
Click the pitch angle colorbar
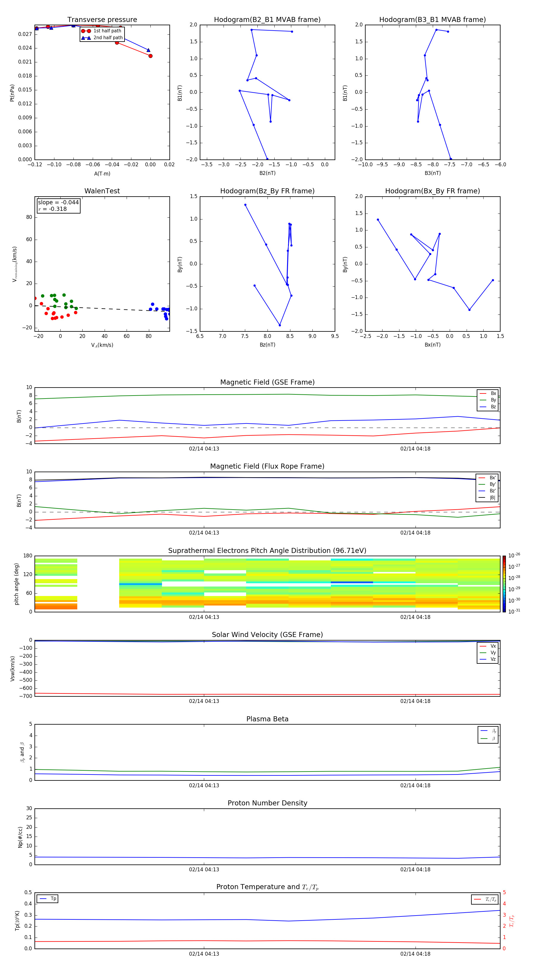click(504, 584)
